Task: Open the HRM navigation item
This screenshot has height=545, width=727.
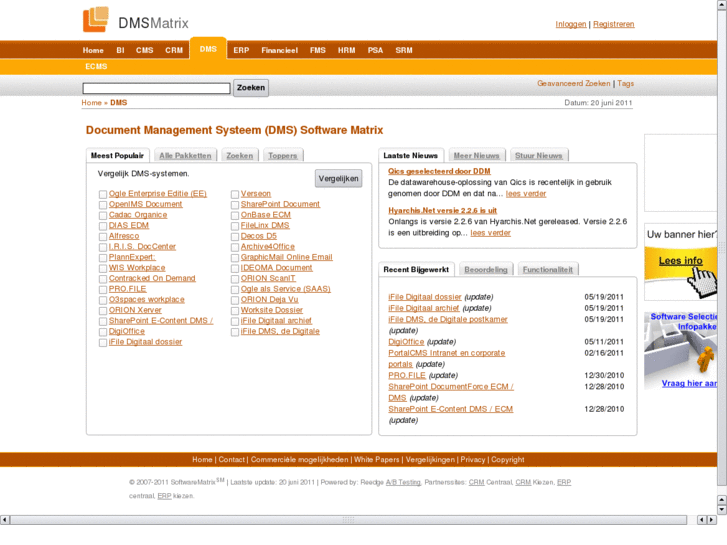Action: (346, 50)
